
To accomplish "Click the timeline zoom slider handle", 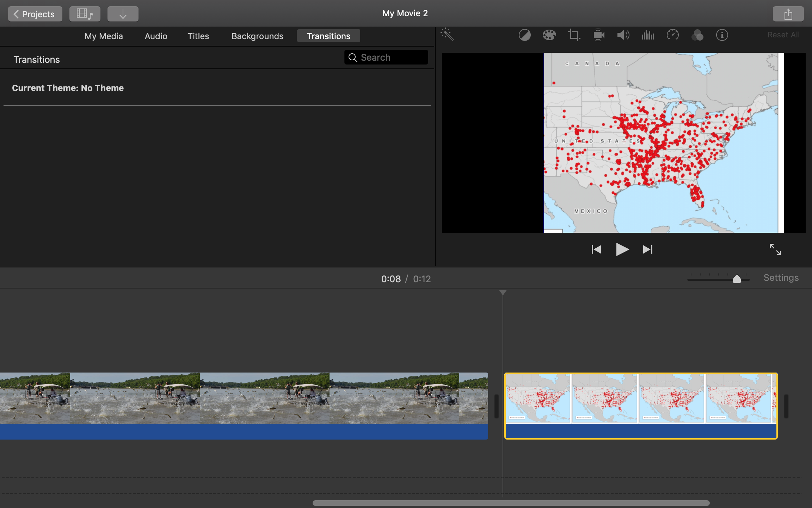I will coord(737,279).
